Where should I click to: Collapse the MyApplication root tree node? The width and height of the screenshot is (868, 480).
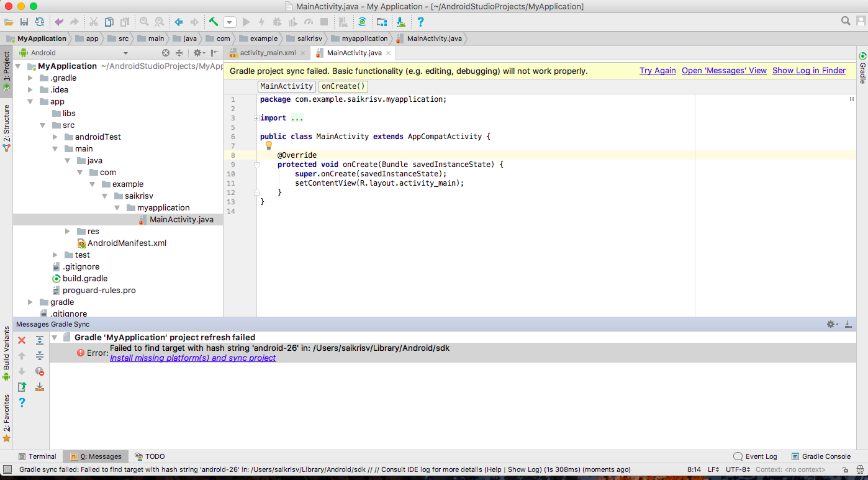[x=17, y=66]
